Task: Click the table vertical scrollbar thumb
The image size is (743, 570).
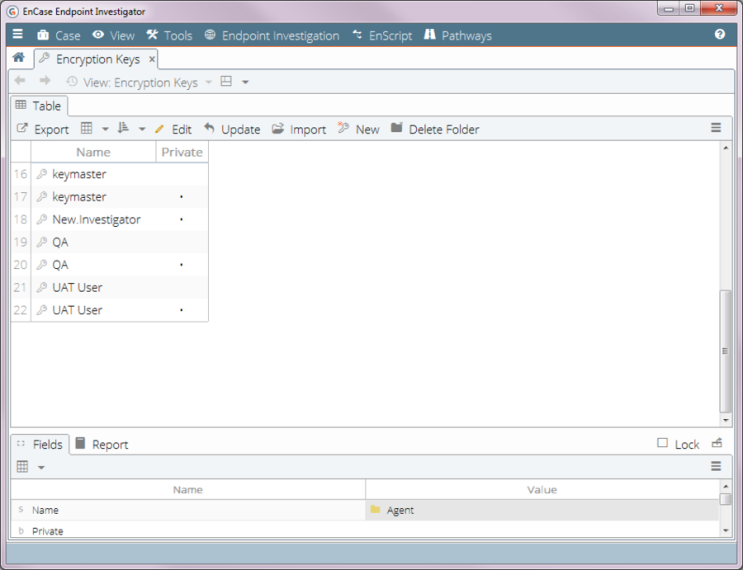Action: coord(726,350)
